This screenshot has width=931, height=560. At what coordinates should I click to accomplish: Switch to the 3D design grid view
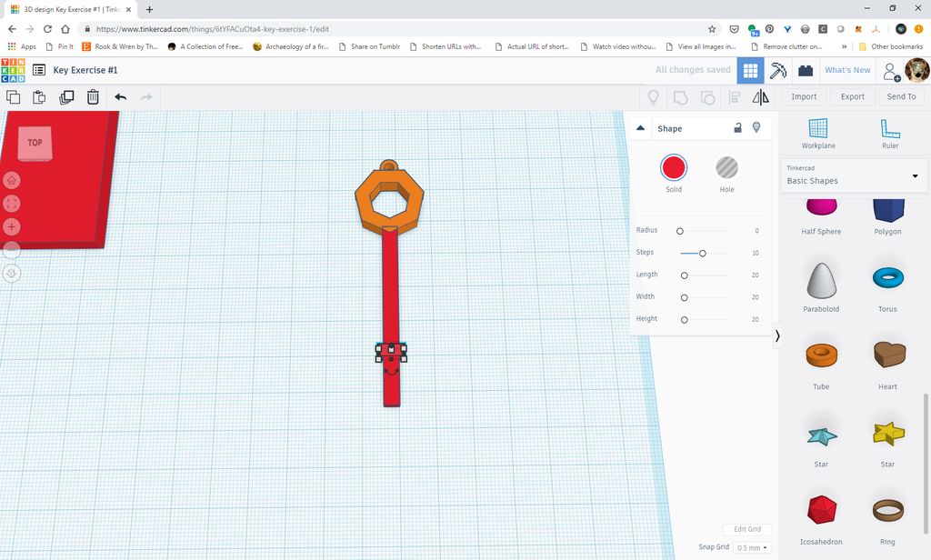click(750, 71)
